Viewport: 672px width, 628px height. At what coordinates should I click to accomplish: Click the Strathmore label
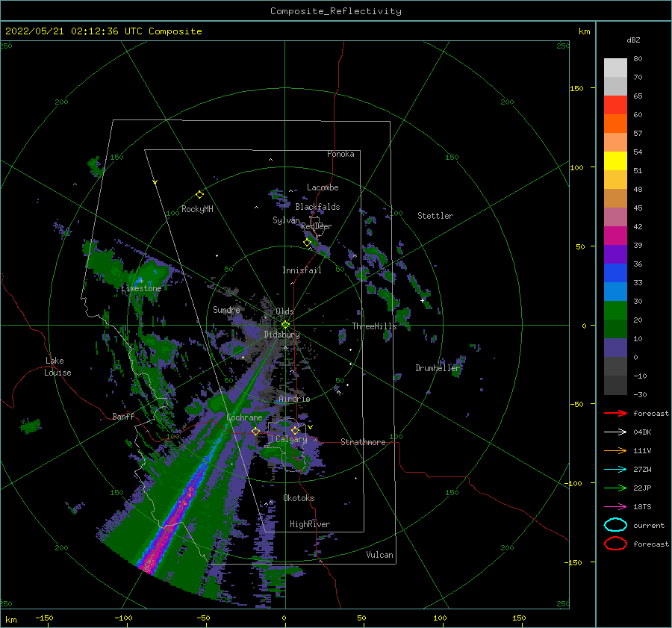[363, 442]
